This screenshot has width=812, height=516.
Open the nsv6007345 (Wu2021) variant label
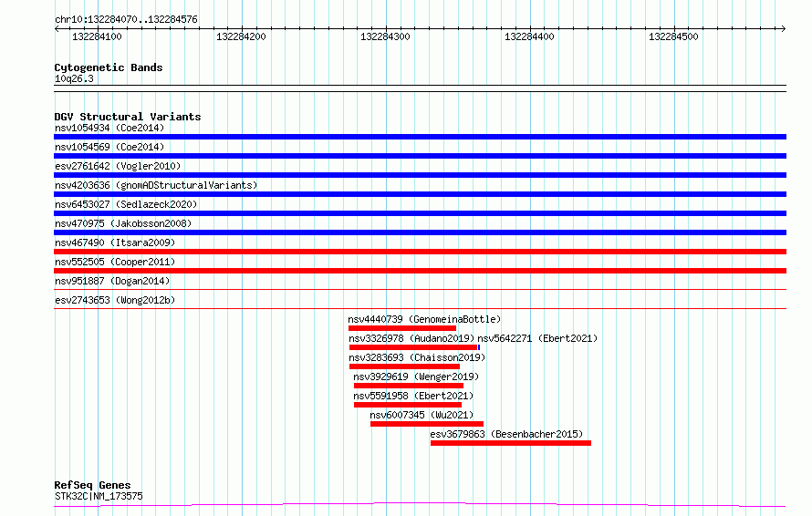coord(422,415)
